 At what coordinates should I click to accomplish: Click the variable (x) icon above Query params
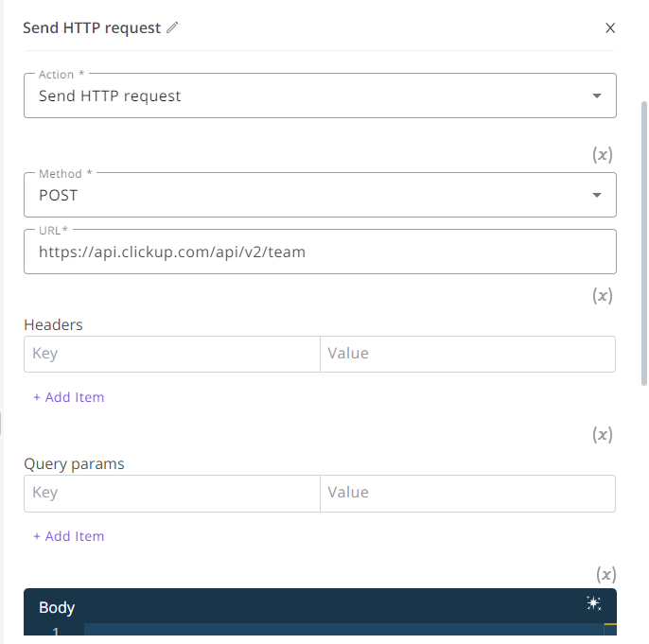[x=603, y=434]
